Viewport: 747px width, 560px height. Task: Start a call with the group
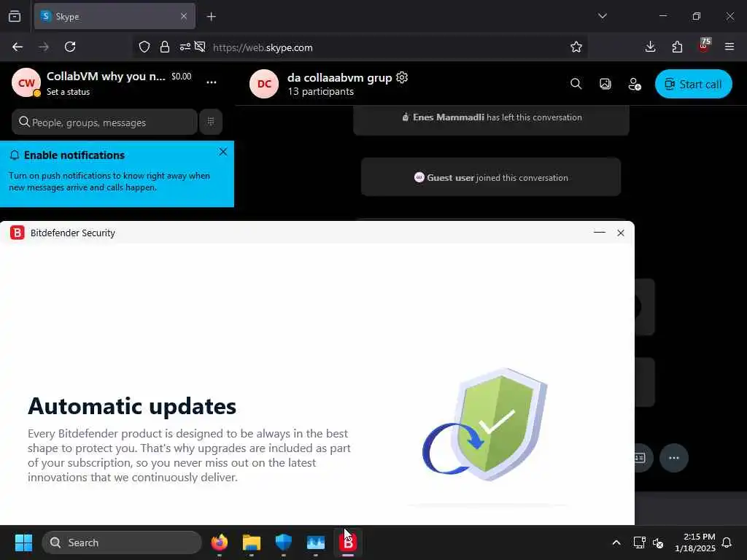tap(693, 84)
